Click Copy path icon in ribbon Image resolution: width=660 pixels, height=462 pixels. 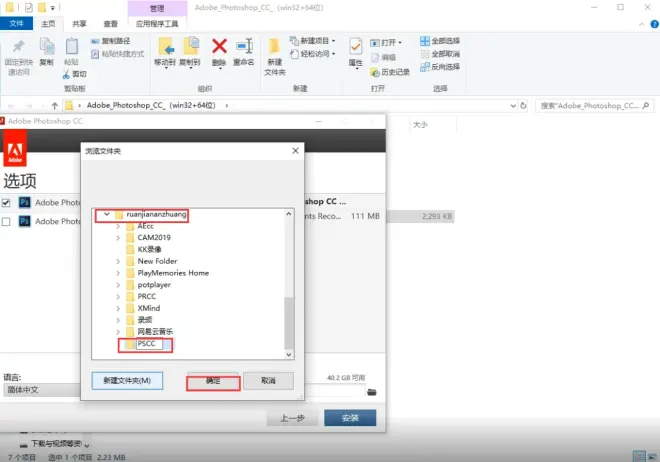tap(95, 41)
